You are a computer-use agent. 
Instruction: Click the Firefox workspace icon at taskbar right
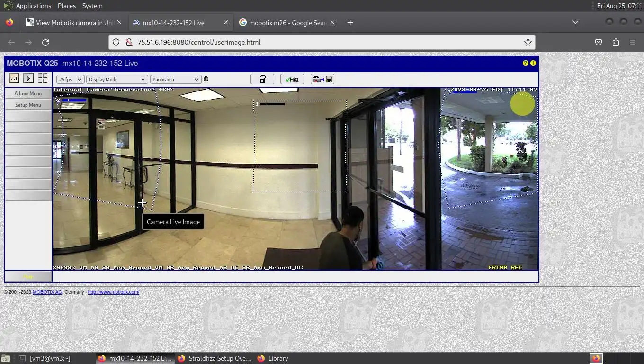596,358
